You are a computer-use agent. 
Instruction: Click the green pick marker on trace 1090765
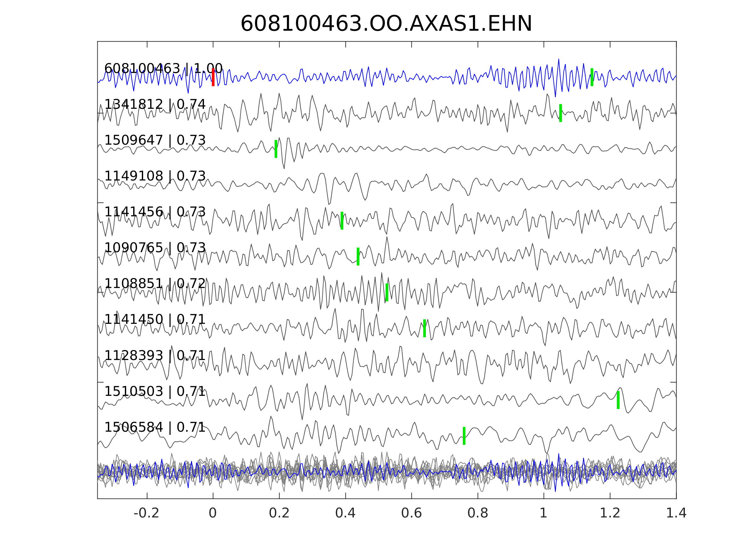tap(358, 257)
